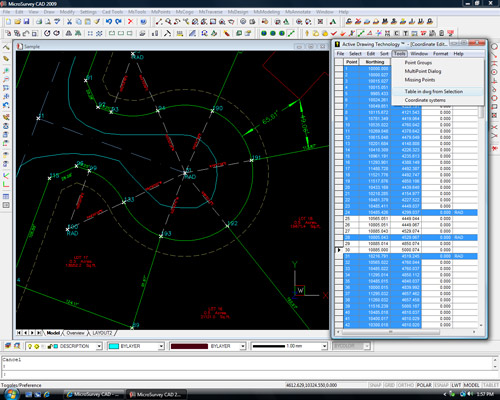
Task: Click the Zoom magnifier icon
Action: pos(168,22)
